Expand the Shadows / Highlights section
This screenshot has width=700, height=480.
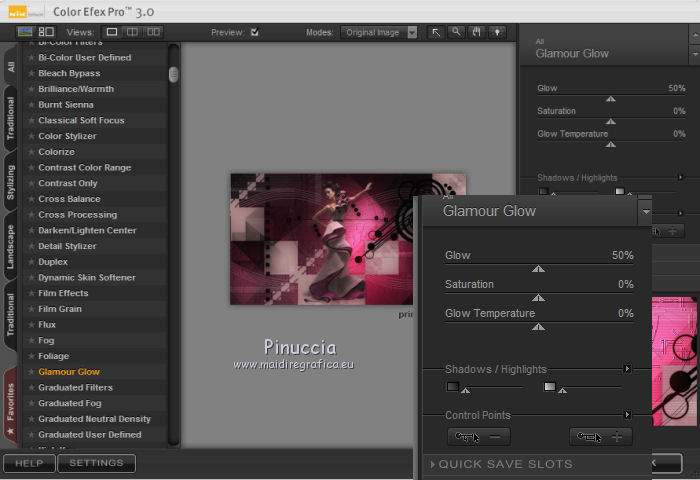[627, 369]
